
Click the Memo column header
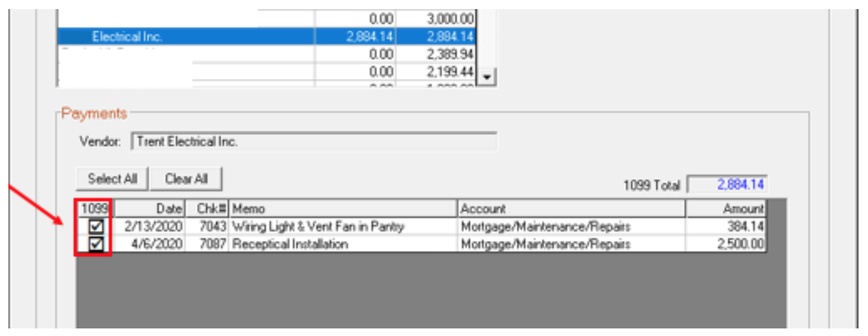pyautogui.click(x=343, y=208)
